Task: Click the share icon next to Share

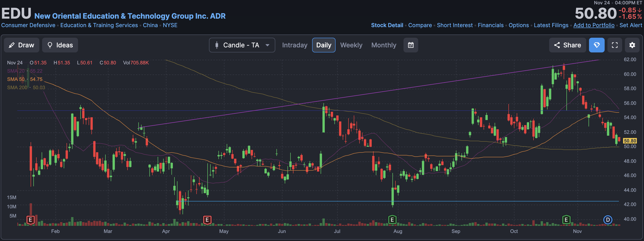Action: coord(557,45)
